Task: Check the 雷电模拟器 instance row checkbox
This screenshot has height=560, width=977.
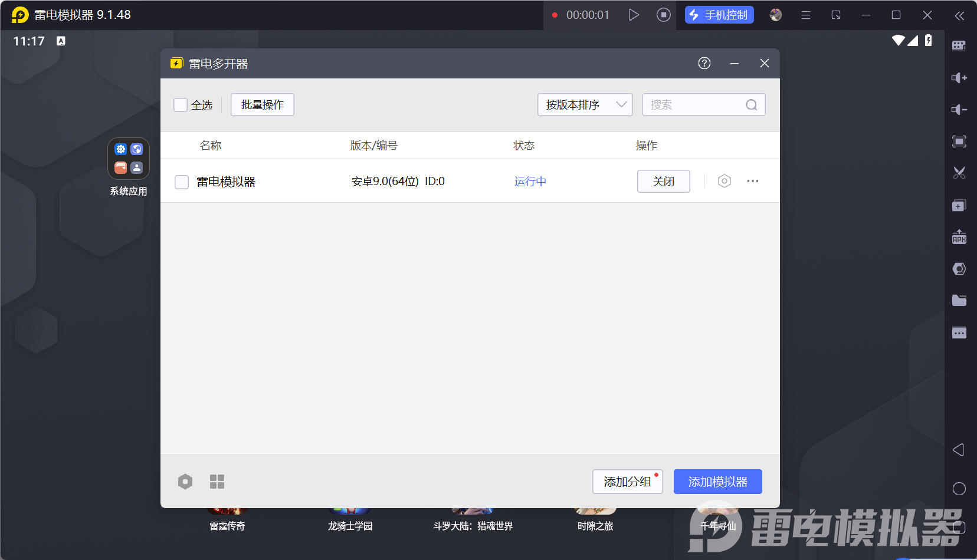Action: tap(182, 182)
